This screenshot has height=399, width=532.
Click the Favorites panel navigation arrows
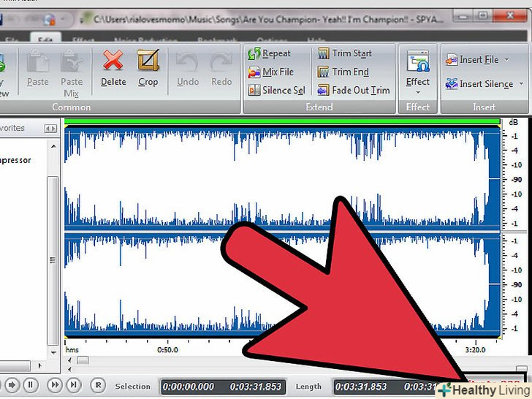[x=50, y=129]
